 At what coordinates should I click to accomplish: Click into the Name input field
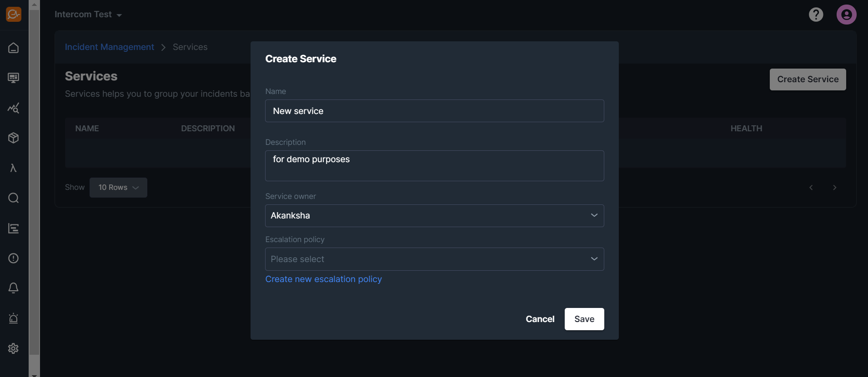point(434,111)
